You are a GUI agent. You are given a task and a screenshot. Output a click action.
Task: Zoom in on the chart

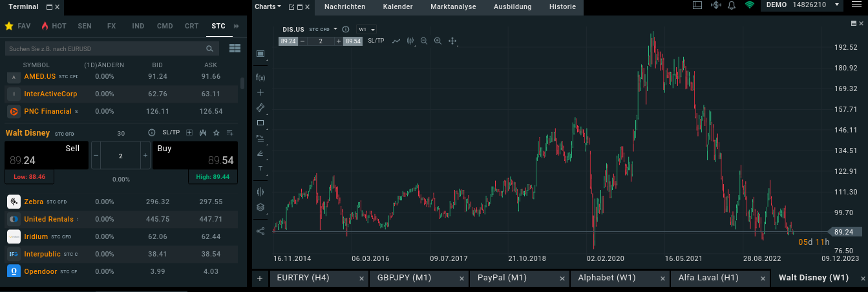click(x=438, y=41)
